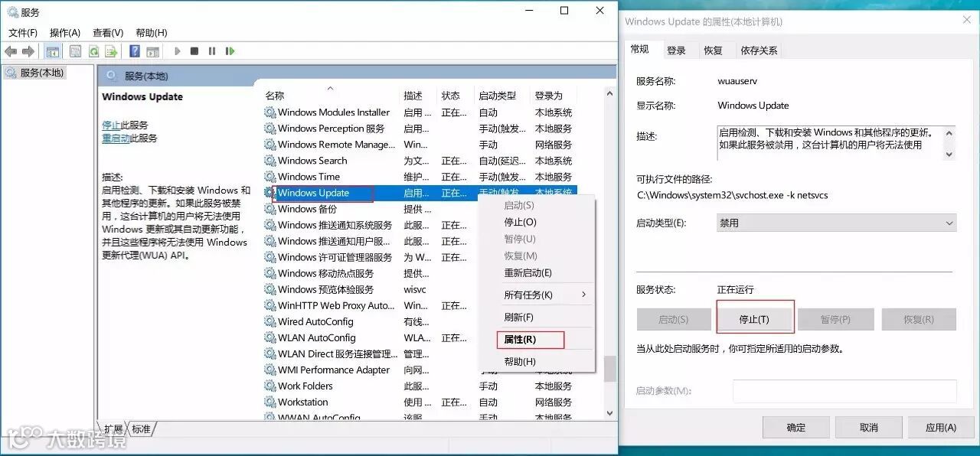Viewport: 980px width, 456px height.
Task: Click the gear icon beside WinHTTP Web Proxy
Action: (x=270, y=305)
